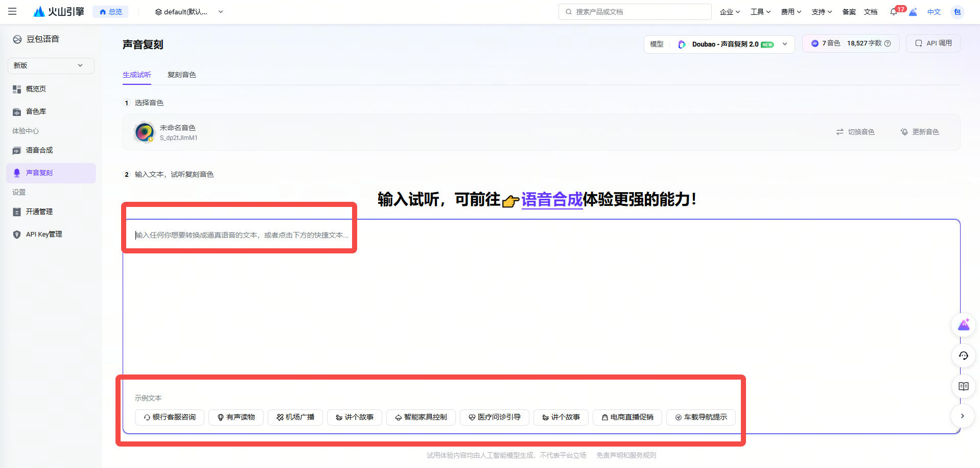Click the customer support headset icon
980x468 pixels.
click(964, 356)
